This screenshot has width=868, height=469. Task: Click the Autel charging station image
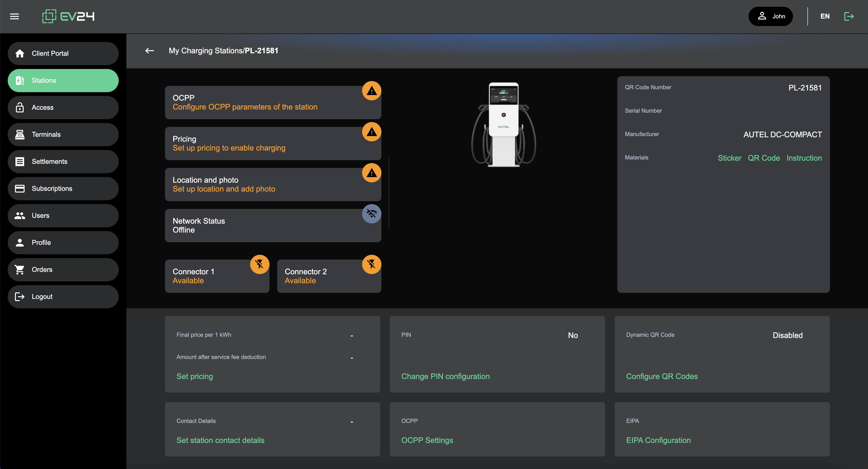[503, 125]
